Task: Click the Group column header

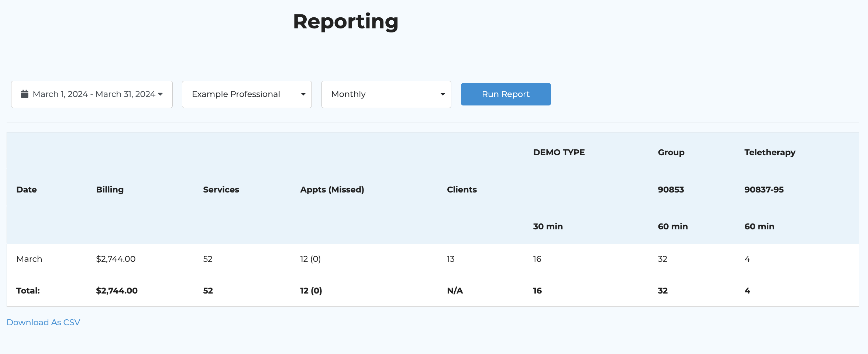Action: (x=671, y=152)
